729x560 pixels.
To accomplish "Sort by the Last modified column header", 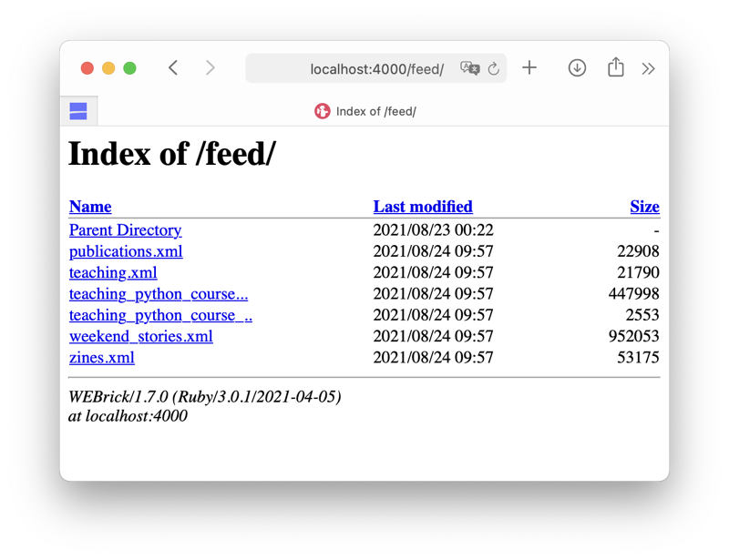I will coord(423,207).
